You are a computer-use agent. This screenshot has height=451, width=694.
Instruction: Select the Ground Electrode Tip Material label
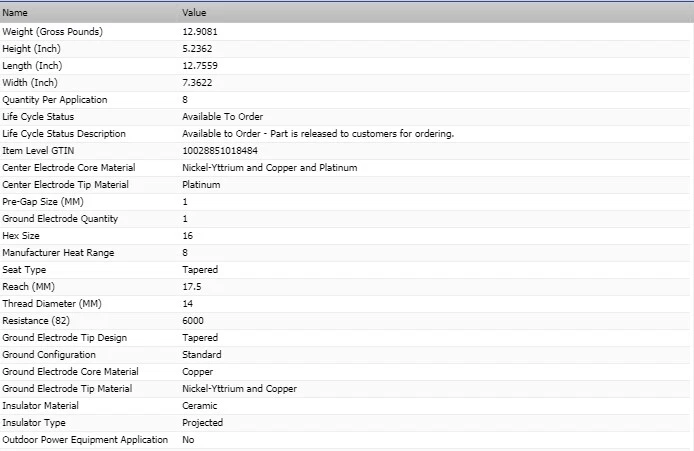click(67, 389)
